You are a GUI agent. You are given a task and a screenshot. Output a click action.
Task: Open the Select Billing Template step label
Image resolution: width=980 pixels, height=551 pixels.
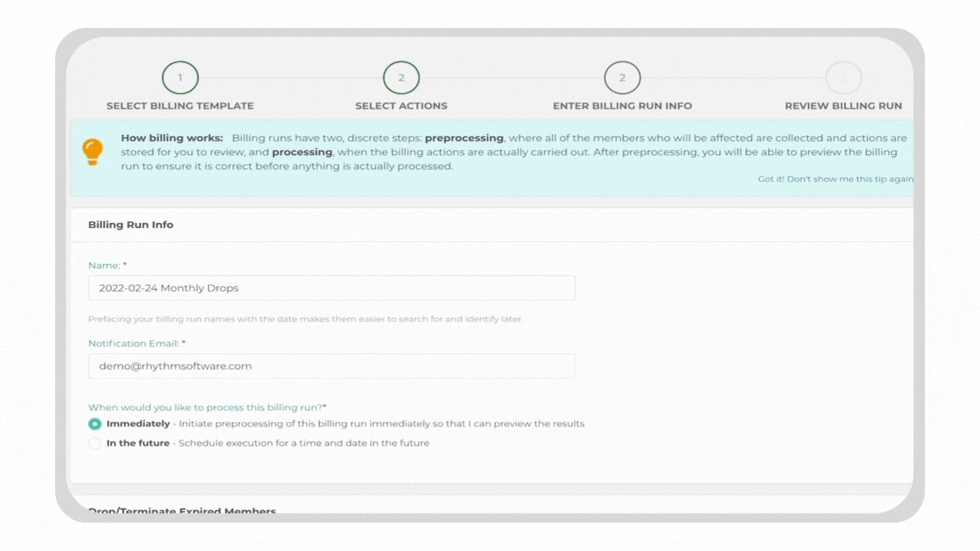click(180, 106)
